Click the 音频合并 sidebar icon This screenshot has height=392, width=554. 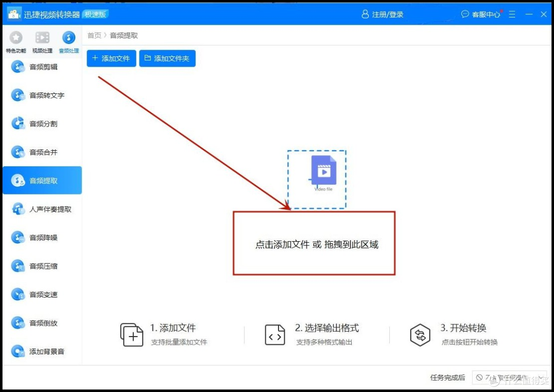click(17, 152)
